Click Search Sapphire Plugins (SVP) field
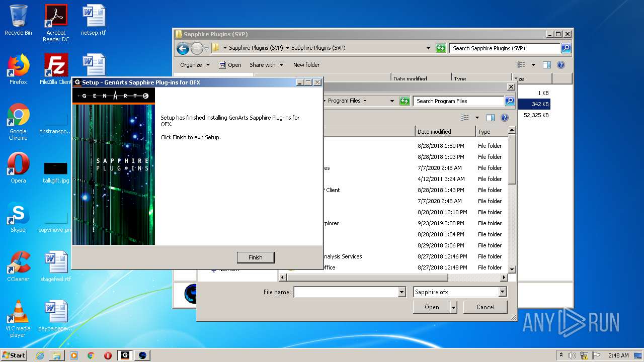Image resolution: width=644 pixels, height=362 pixels. click(x=505, y=48)
